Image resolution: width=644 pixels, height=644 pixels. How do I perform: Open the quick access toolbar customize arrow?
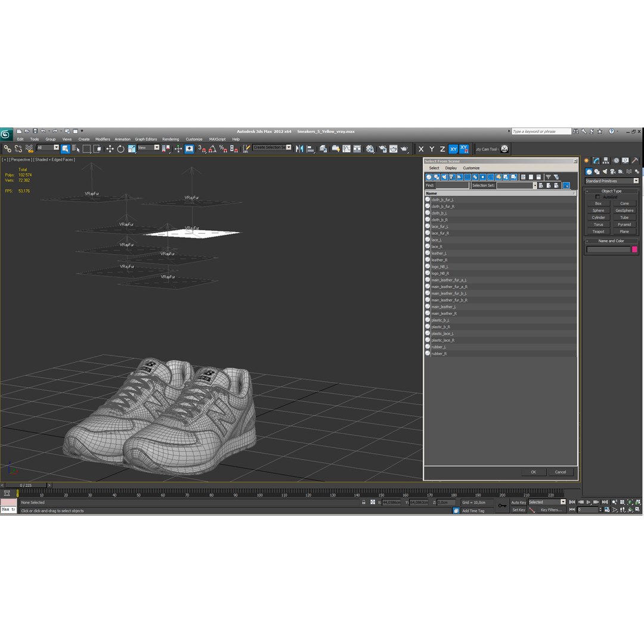[x=82, y=131]
